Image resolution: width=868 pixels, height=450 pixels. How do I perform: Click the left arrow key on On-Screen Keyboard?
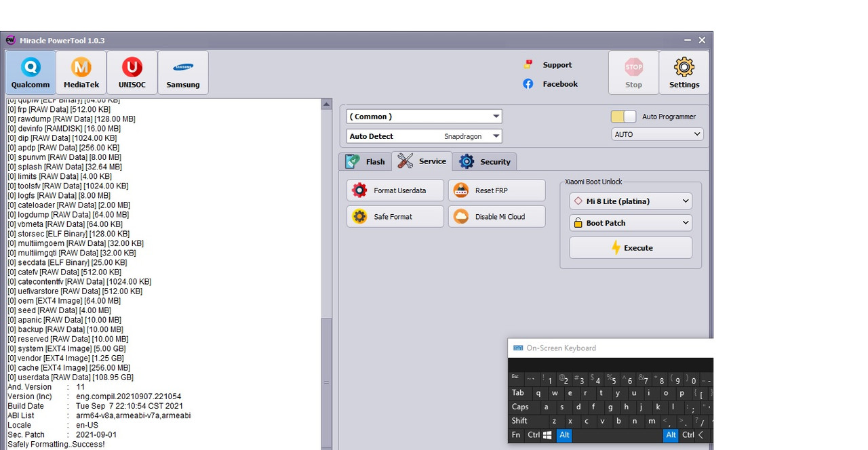[701, 435]
